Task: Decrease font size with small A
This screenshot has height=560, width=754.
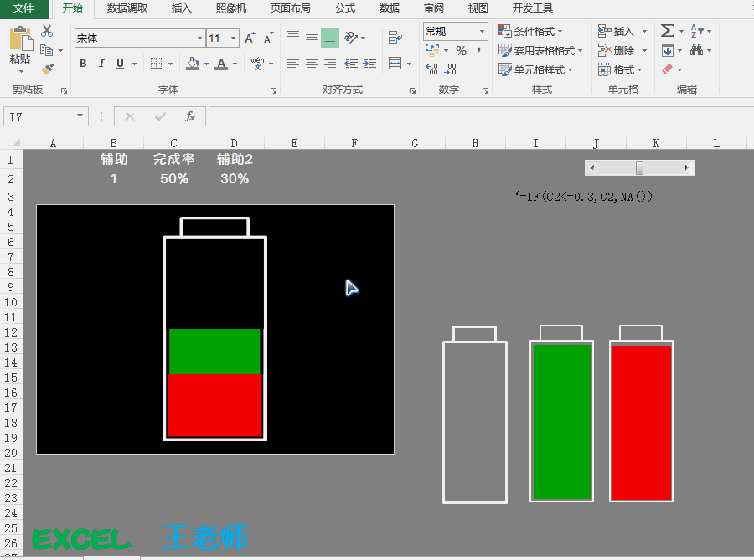Action: pos(268,38)
